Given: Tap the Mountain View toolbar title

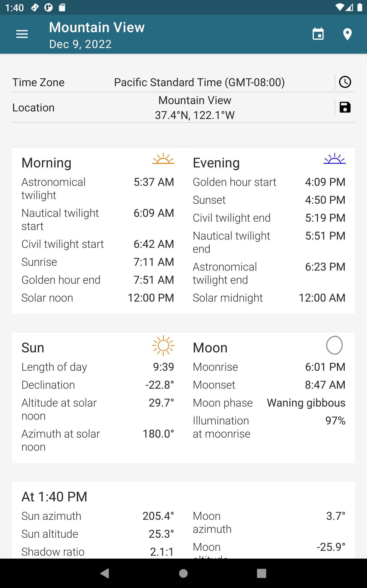Looking at the screenshot, I should pyautogui.click(x=97, y=27).
